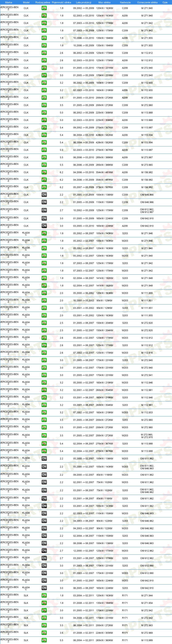Screen dimensions: 172x644
Task: Select power cell 224kW / 305KM
Action: point(104,633)
